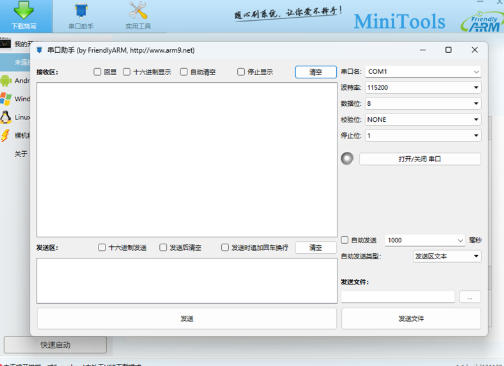This screenshot has height=366, width=504.
Task: Click the 关于 entry in MiniTools sidebar
Action: [21, 154]
